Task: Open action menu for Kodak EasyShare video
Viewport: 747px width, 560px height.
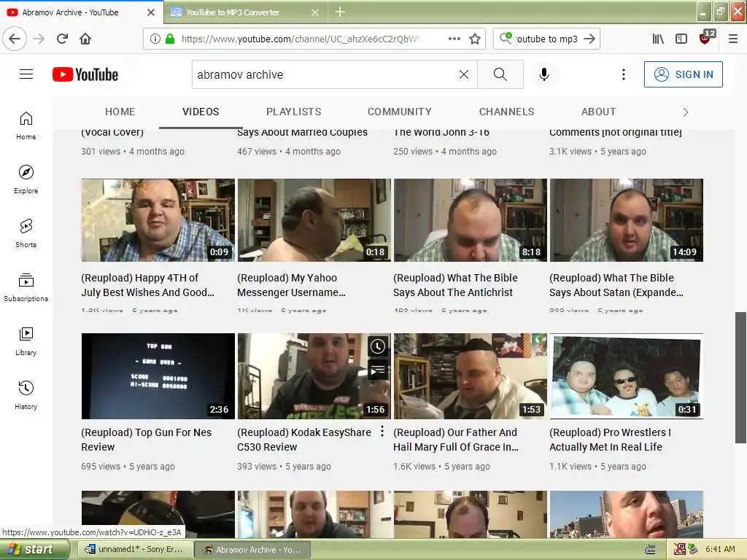Action: (382, 432)
